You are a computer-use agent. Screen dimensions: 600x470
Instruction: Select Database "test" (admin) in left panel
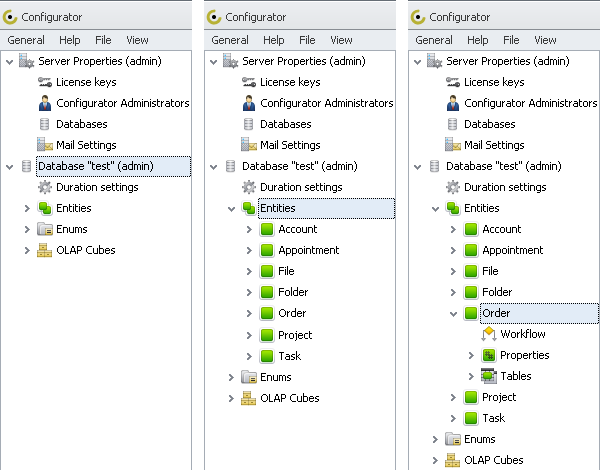111,166
